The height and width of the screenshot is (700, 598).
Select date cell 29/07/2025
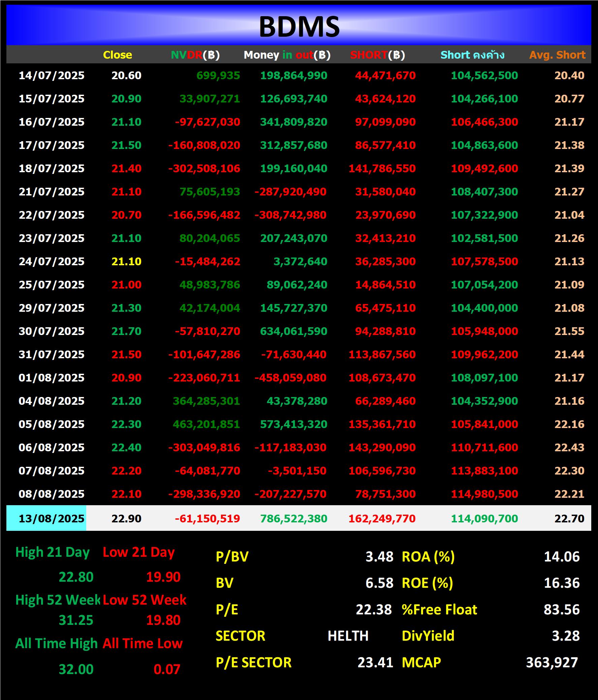coord(52,308)
